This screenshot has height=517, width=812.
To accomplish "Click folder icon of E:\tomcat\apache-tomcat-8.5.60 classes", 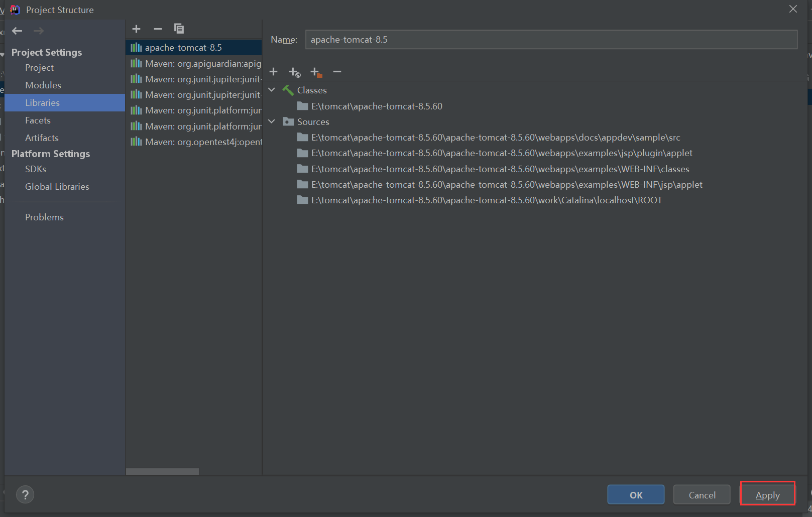I will (x=302, y=106).
